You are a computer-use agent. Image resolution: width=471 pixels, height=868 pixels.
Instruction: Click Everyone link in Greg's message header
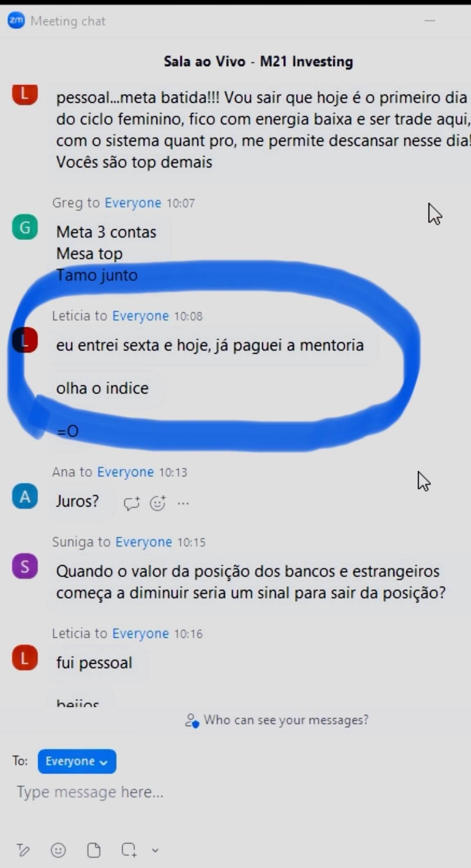(133, 203)
